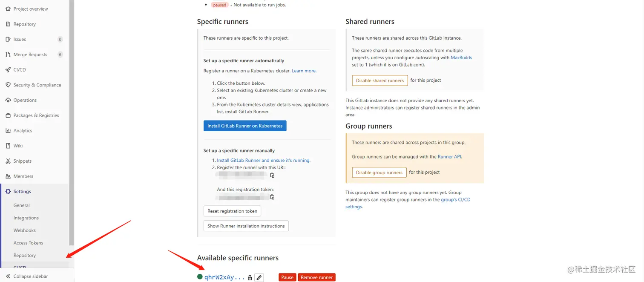
Task: Open Install GitLab Runner and ensure it's running link
Action: tap(263, 161)
